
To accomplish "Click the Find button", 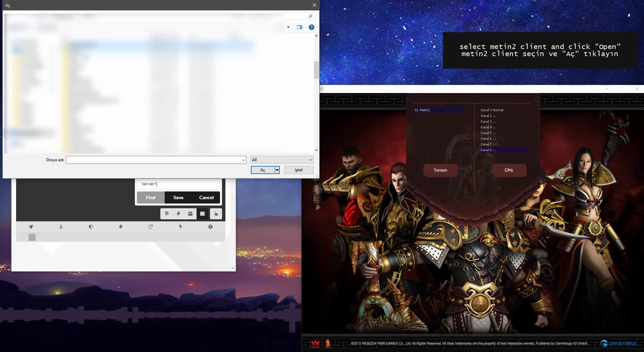I will [151, 197].
